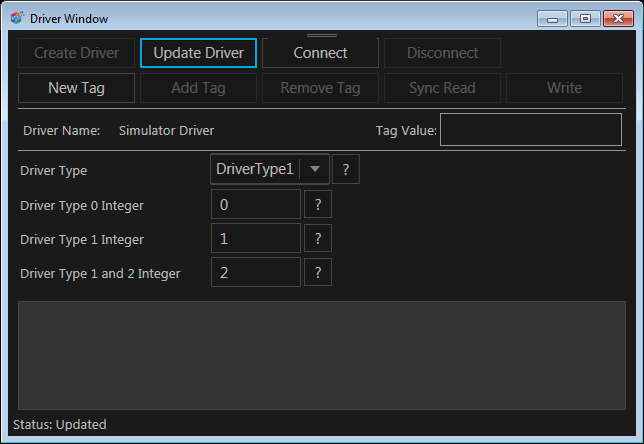
Task: Click the Status: Updated text
Action: [60, 424]
